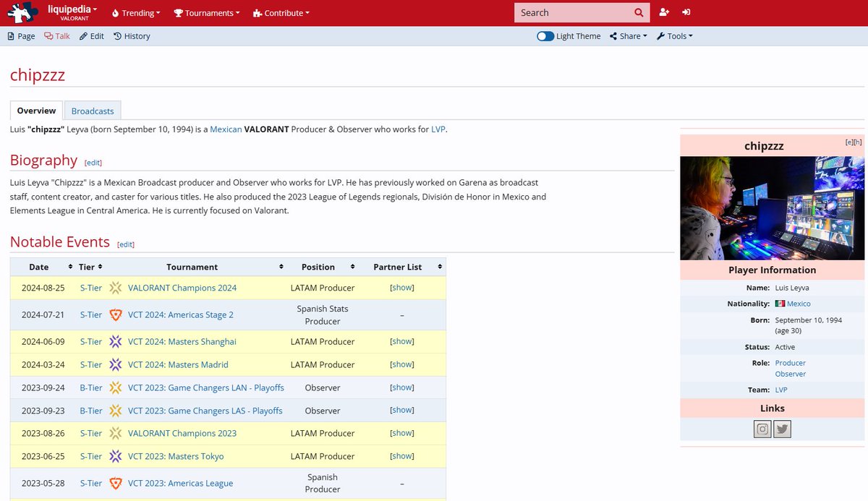Open VCT 2023: Game Changers LAS - Playoffs link
The width and height of the screenshot is (868, 501).
[205, 411]
